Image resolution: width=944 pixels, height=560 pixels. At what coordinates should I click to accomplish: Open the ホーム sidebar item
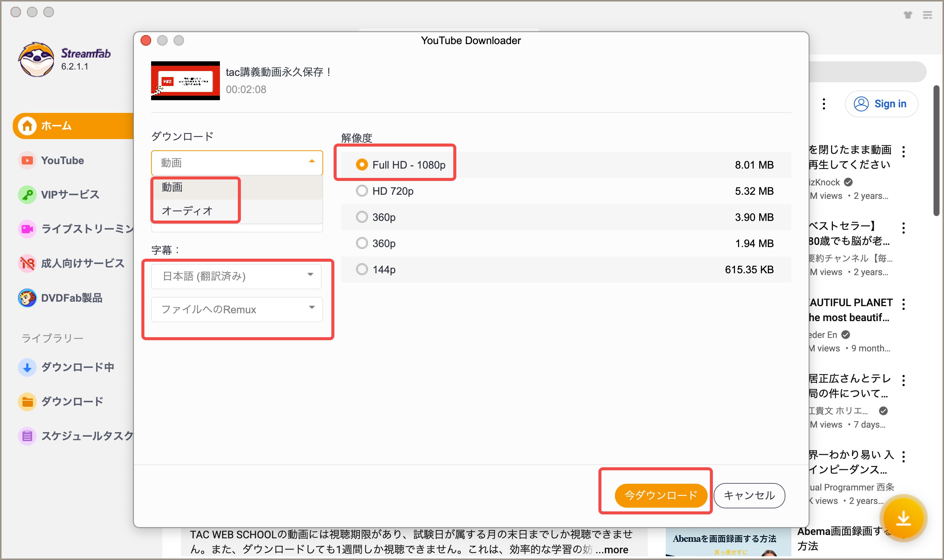pyautogui.click(x=74, y=126)
